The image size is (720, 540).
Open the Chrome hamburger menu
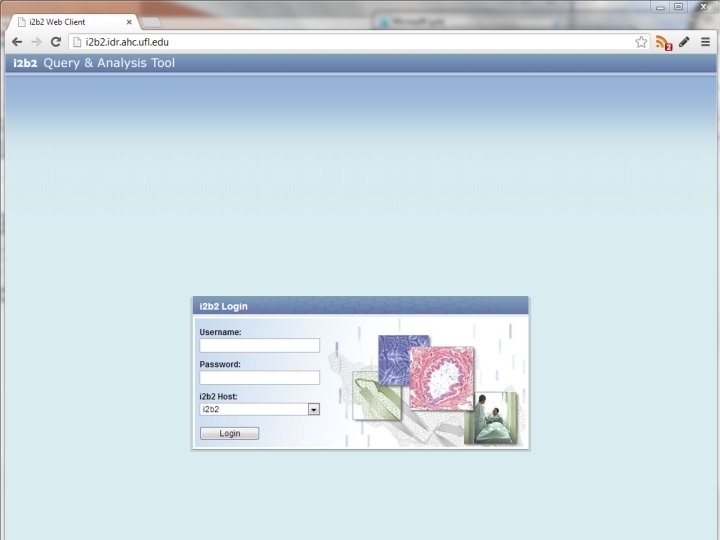tap(705, 42)
